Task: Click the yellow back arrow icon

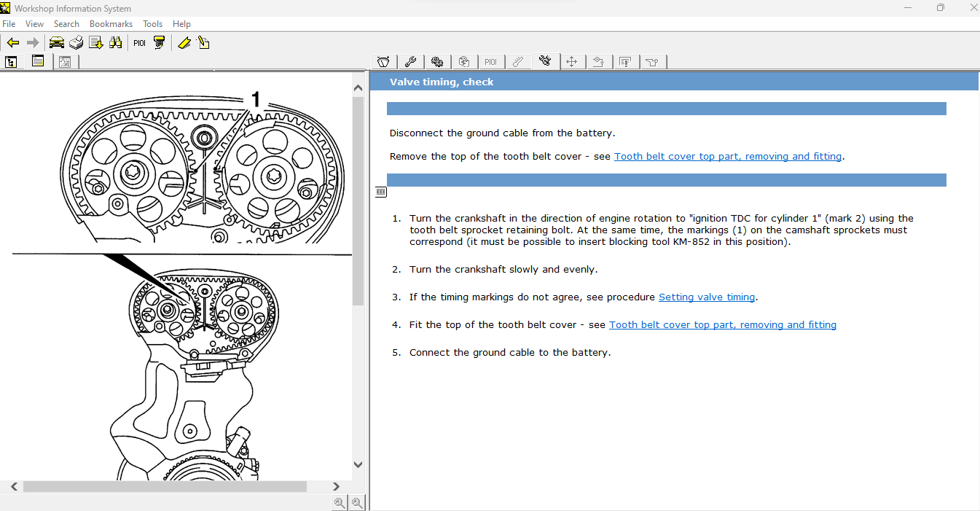Action: click(12, 43)
